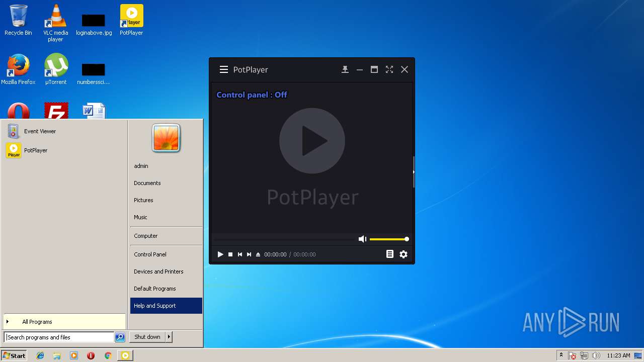This screenshot has width=644, height=362.
Task: Toggle PotPlayer fullscreen mode
Action: point(389,70)
